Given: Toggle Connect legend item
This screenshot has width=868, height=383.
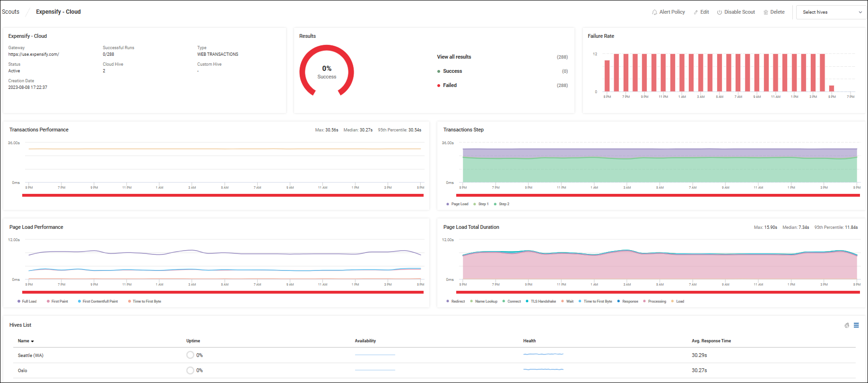Looking at the screenshot, I should [x=512, y=301].
